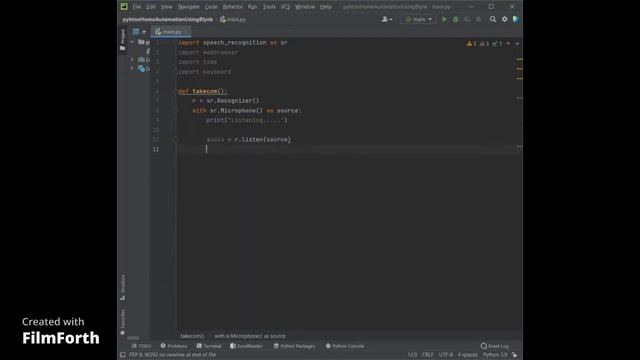Open the Navigate menu
This screenshot has height=360, width=640.
(189, 7)
